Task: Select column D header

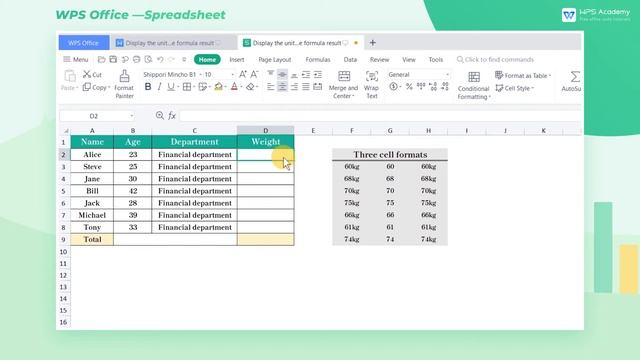Action: (265, 131)
